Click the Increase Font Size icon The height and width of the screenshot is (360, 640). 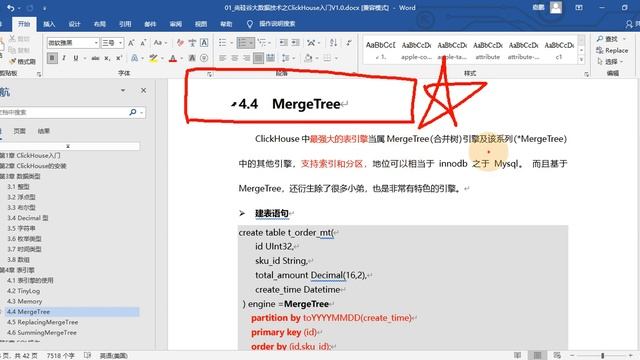(x=131, y=43)
